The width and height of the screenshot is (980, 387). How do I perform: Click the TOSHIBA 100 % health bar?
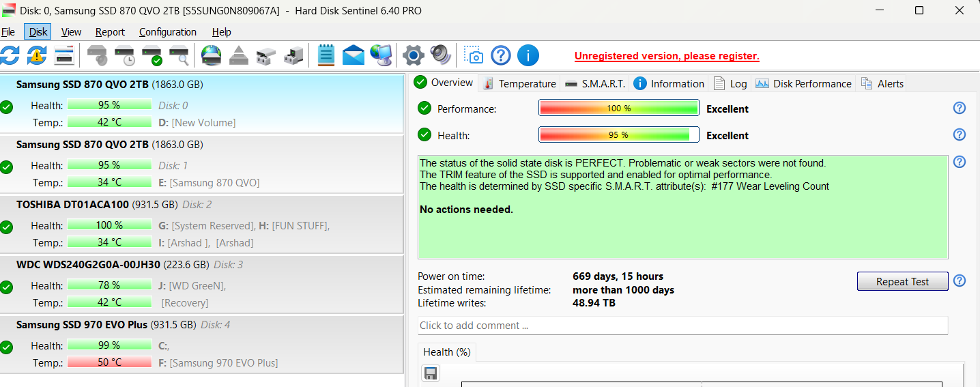click(109, 225)
